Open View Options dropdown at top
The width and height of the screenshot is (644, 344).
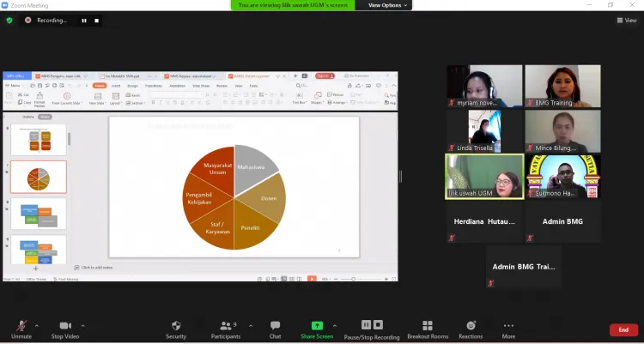[x=387, y=5]
